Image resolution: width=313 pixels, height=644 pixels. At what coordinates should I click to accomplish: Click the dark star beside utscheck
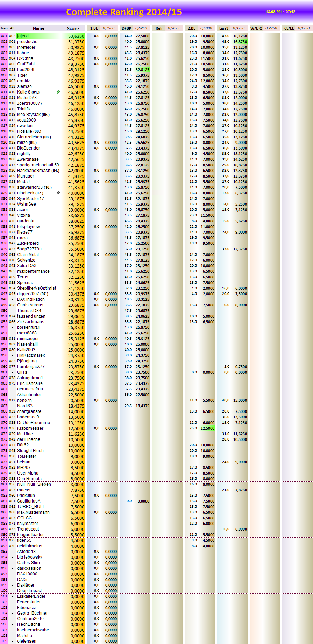(x=58, y=193)
